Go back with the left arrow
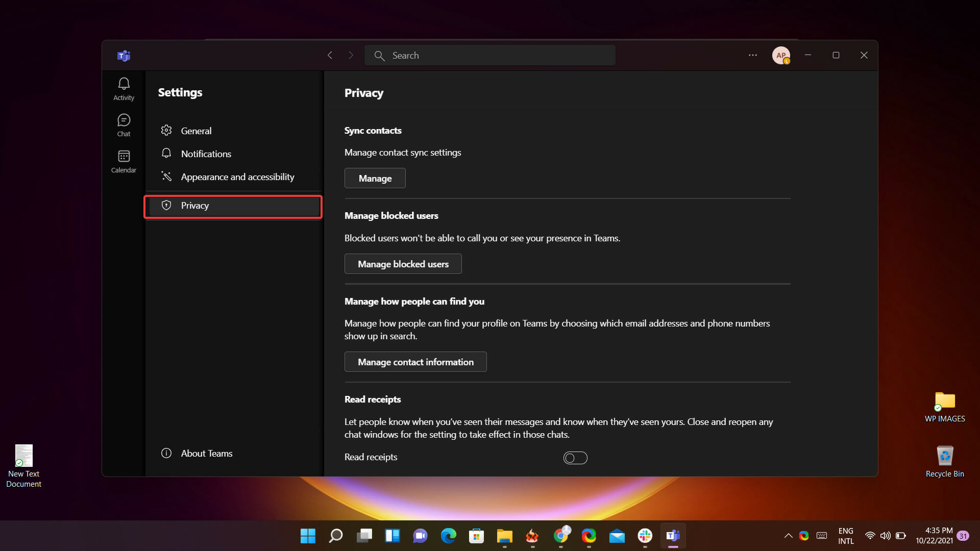Image resolution: width=980 pixels, height=551 pixels. point(330,55)
